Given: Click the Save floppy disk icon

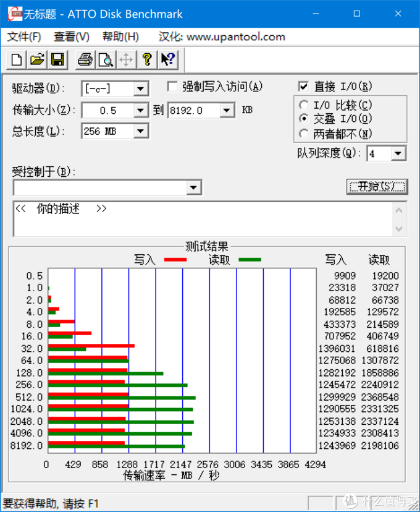Looking at the screenshot, I should point(57,59).
